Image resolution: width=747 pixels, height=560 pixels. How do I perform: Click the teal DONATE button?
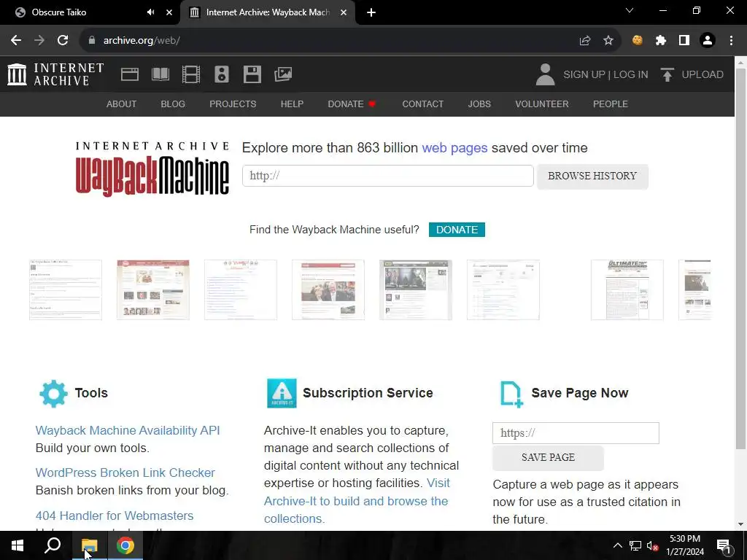[457, 230]
